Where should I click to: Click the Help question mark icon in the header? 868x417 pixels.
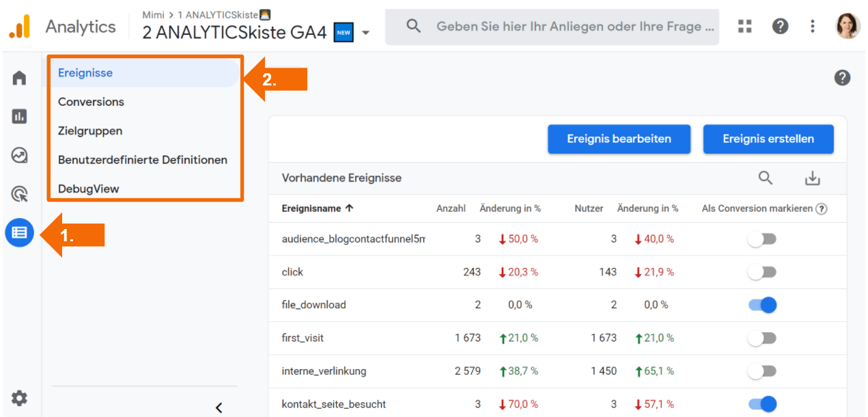click(x=780, y=26)
